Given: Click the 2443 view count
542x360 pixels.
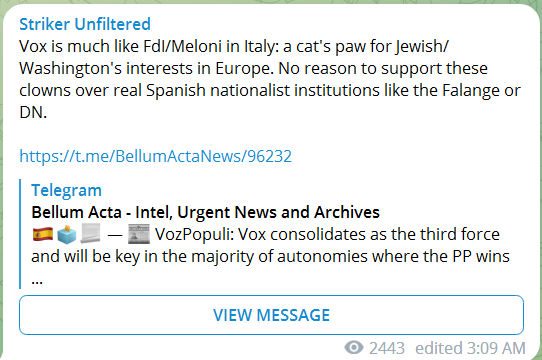Looking at the screenshot, I should coord(387,348).
